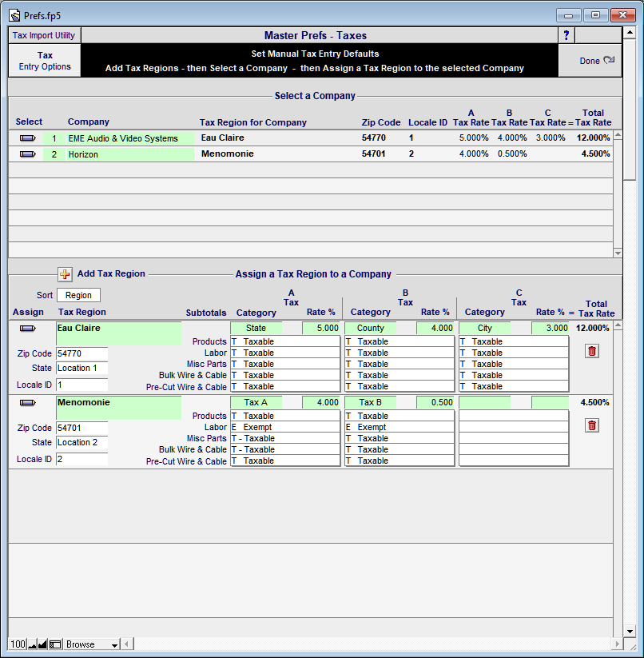This screenshot has width=644, height=658.
Task: Open Menomonie Misc Parts dropdown under A Tax
Action: [285, 438]
